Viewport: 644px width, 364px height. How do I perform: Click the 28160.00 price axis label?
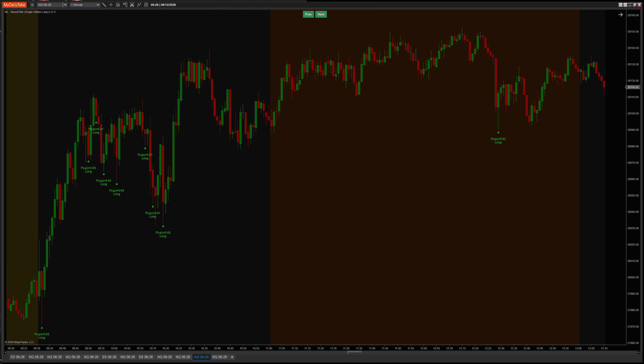coord(633,15)
